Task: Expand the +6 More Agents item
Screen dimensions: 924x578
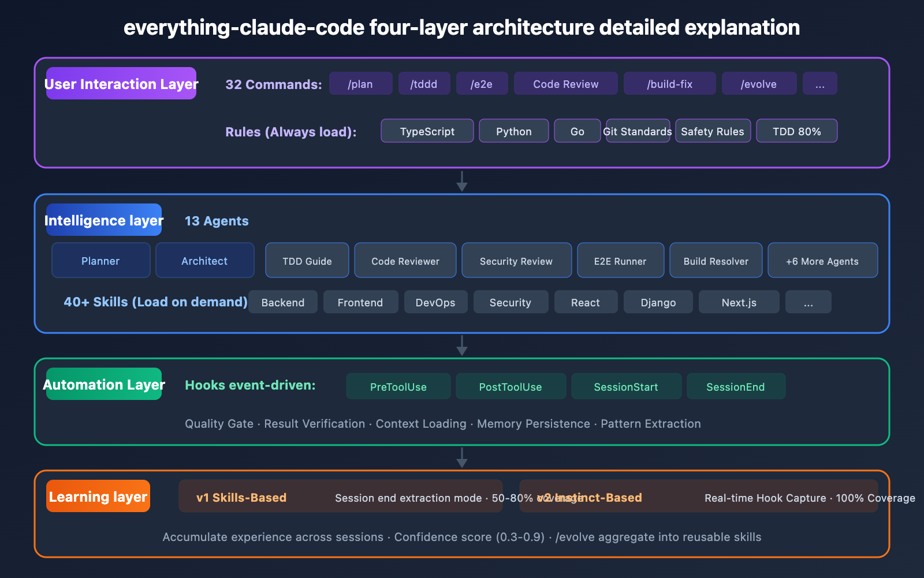Action: pyautogui.click(x=822, y=260)
